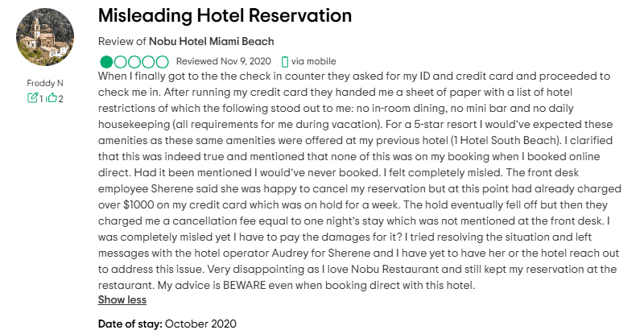The image size is (644, 334).
Task: Click the Reviewed Nov 9, 2020 date
Action: (x=225, y=61)
